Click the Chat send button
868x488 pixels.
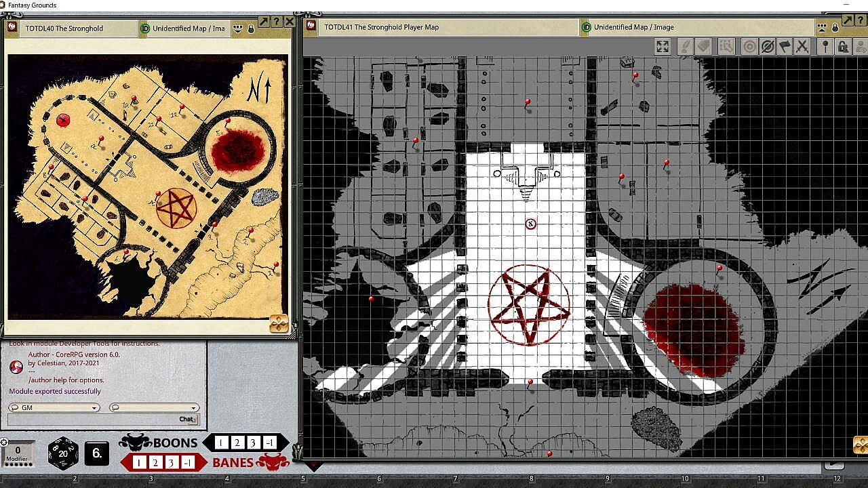[188, 420]
